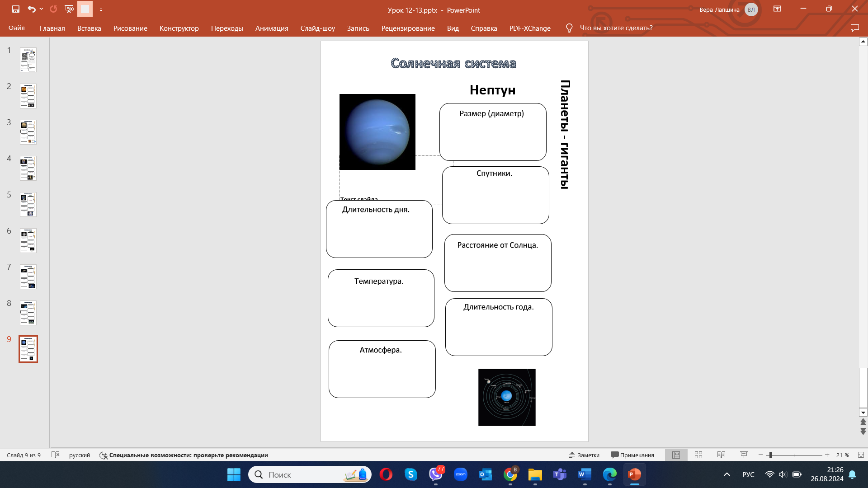Switch to the Переходы tab
The height and width of the screenshot is (488, 868).
[x=227, y=28]
